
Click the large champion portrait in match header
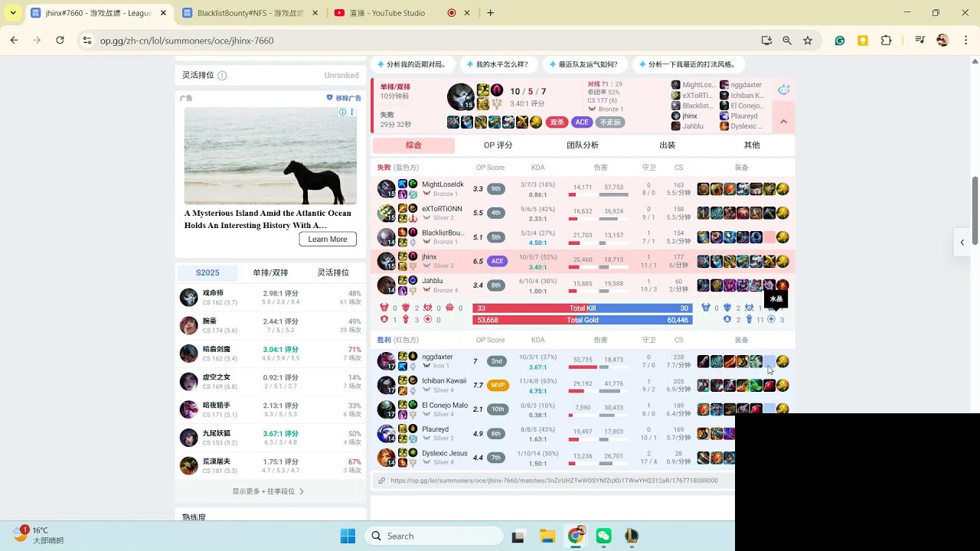click(x=461, y=97)
